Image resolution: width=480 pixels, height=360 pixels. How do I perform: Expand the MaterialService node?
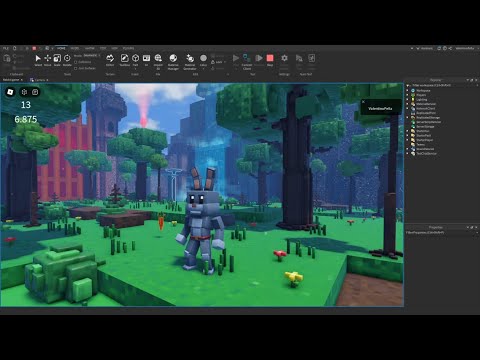point(407,104)
